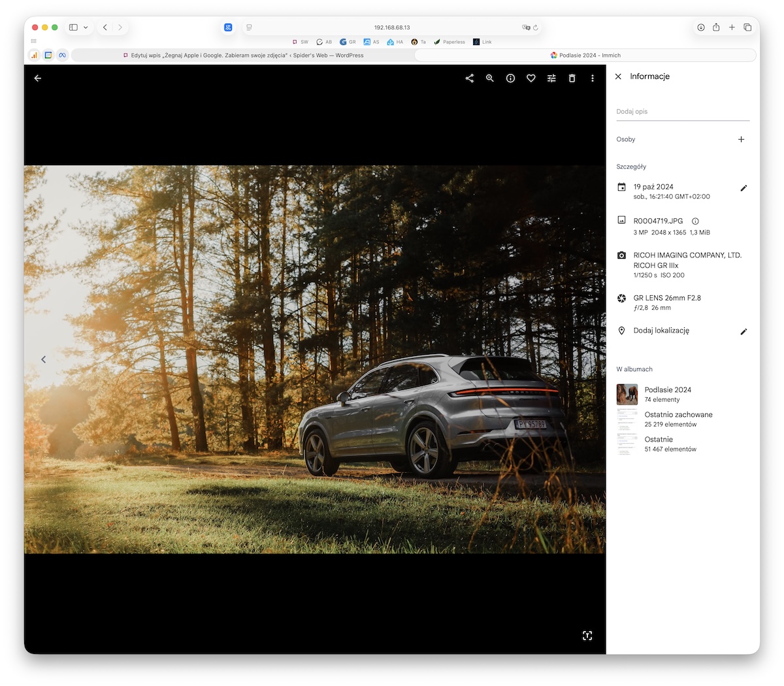Go back using the arrow icon

[38, 78]
